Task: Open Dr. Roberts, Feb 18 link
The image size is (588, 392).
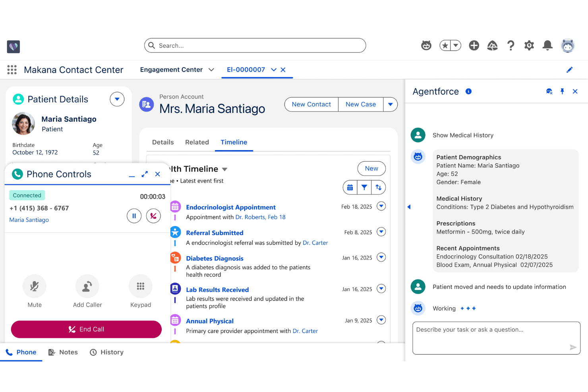Action: click(x=261, y=217)
